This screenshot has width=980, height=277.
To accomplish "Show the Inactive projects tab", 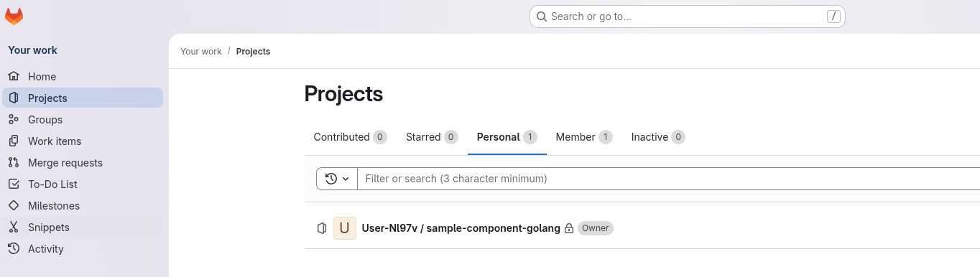I will (658, 137).
